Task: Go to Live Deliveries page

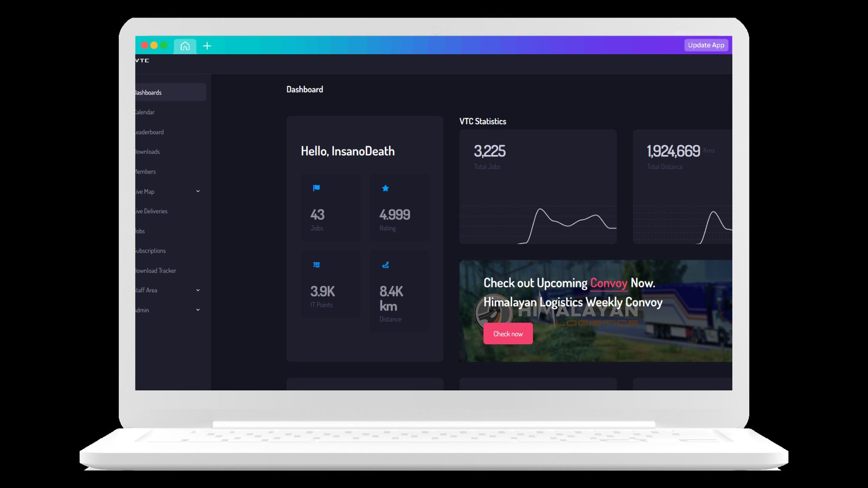Action: (152, 211)
